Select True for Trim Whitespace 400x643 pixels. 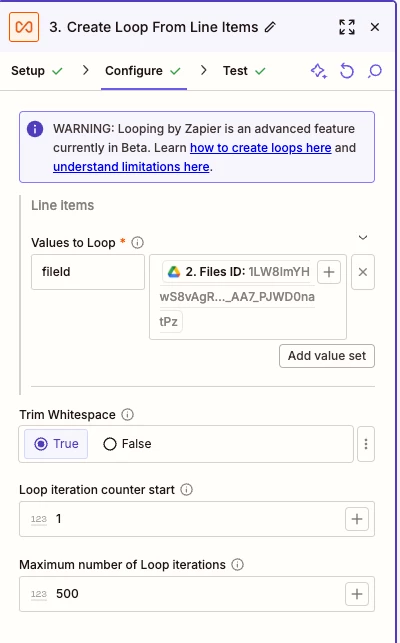tap(56, 444)
